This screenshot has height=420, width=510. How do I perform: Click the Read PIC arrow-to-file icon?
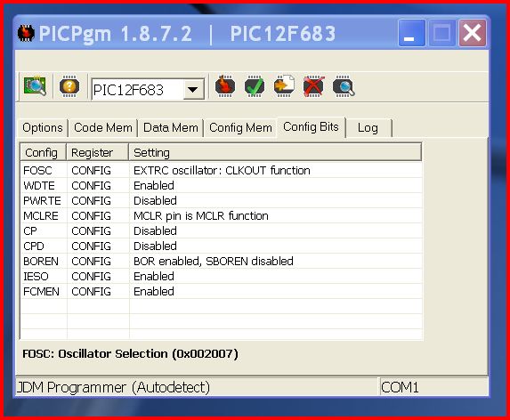(x=284, y=86)
